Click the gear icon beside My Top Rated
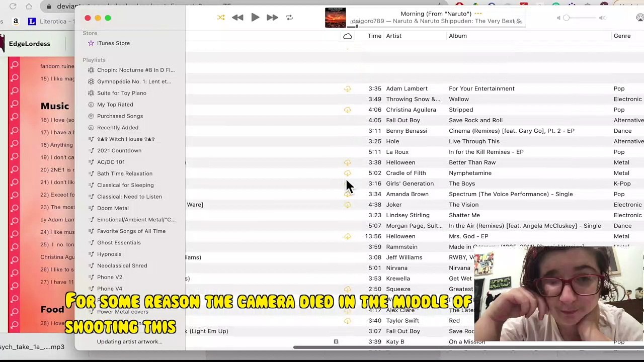644x362 pixels. click(x=91, y=105)
